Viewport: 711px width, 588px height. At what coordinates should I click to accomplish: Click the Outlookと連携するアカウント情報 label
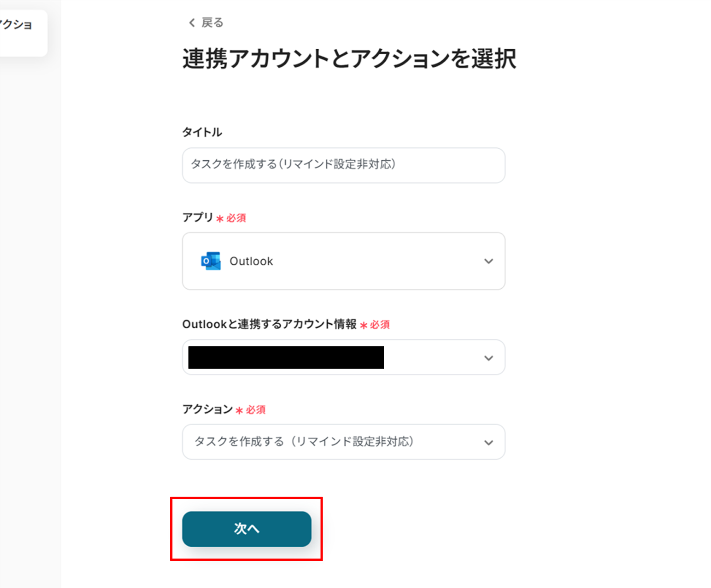coord(269,324)
